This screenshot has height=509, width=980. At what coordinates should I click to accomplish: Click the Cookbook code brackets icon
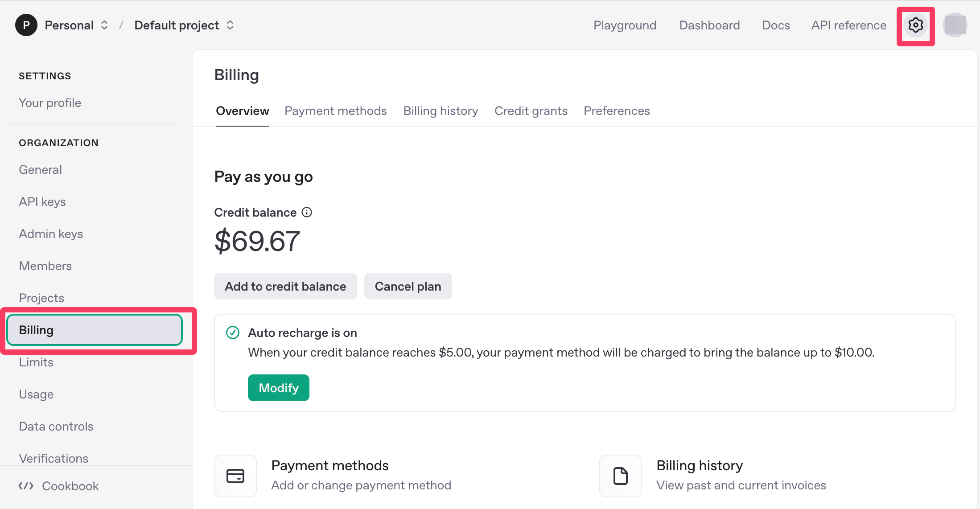point(26,486)
